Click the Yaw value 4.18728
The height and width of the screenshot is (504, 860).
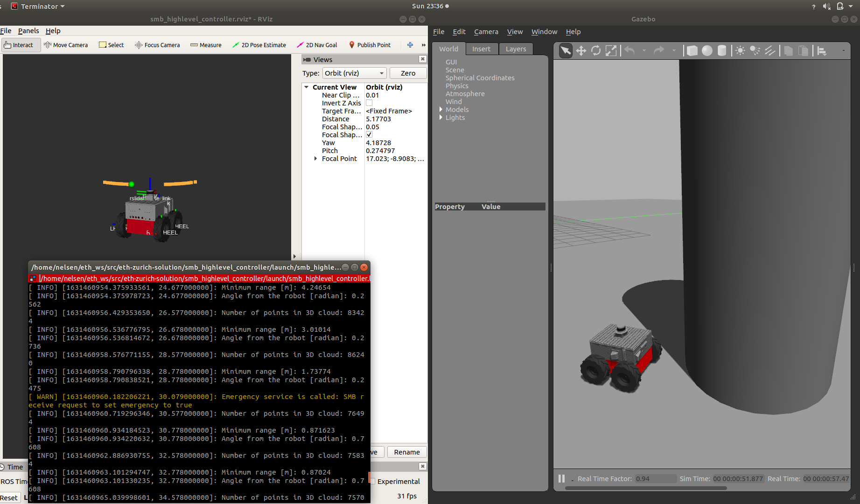(x=378, y=143)
